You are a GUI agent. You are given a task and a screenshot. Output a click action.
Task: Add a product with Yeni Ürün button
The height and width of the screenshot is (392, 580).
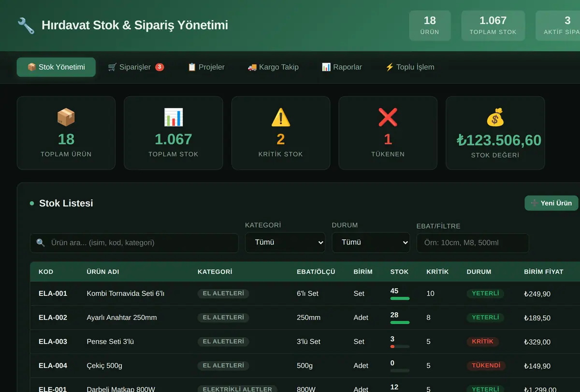[551, 203]
